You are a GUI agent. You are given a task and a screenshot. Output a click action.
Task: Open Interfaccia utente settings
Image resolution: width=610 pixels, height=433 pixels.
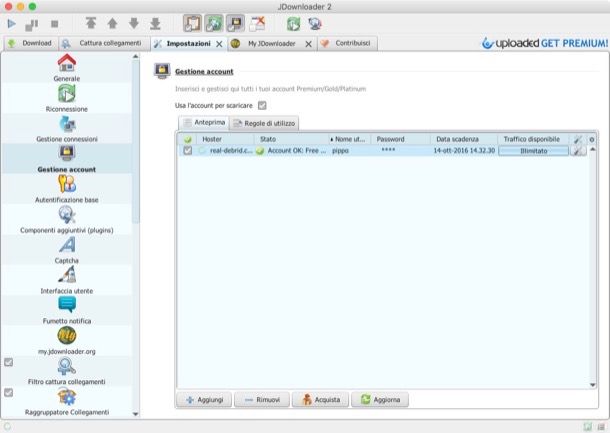tap(67, 280)
